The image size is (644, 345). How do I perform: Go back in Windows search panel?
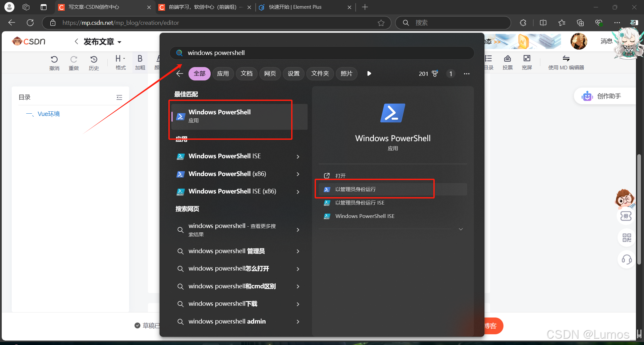(180, 73)
